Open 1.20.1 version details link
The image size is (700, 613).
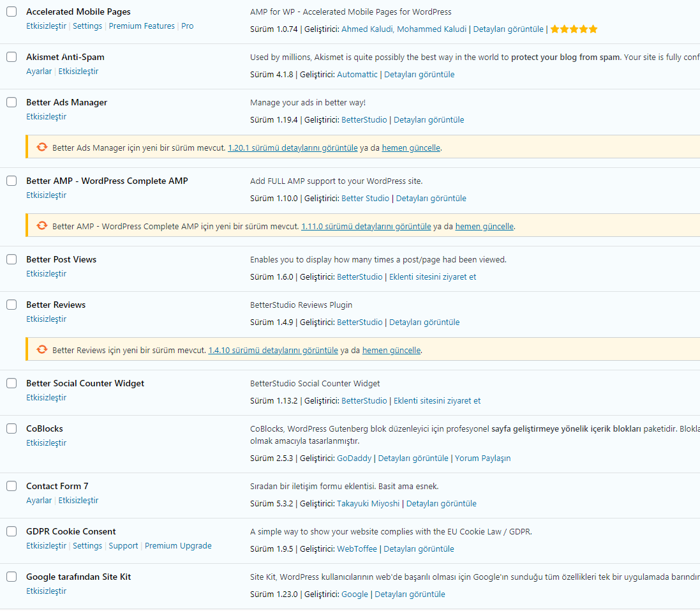pos(292,148)
